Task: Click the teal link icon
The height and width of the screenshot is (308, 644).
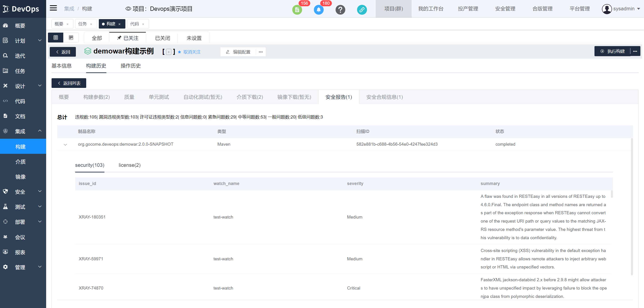Action: point(362,10)
